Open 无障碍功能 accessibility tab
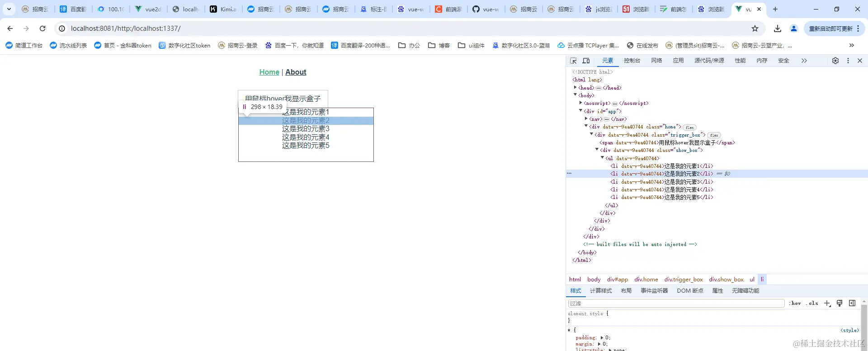The image size is (868, 351). tap(745, 291)
